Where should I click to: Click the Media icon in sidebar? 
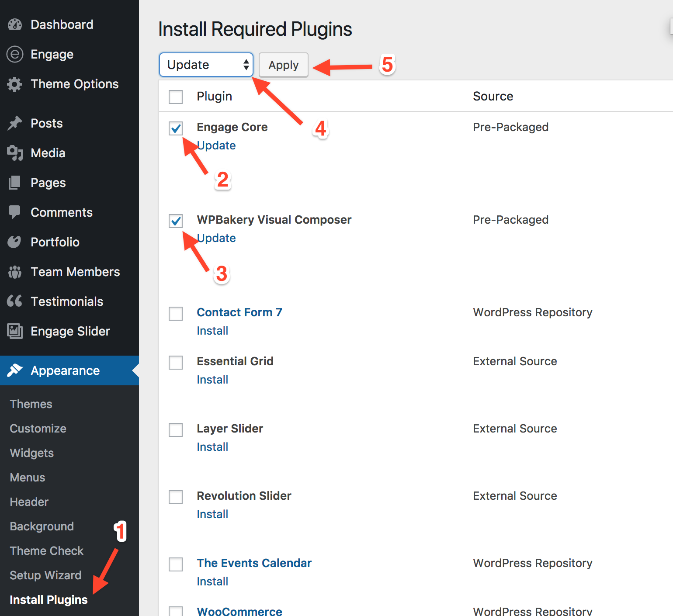tap(14, 153)
